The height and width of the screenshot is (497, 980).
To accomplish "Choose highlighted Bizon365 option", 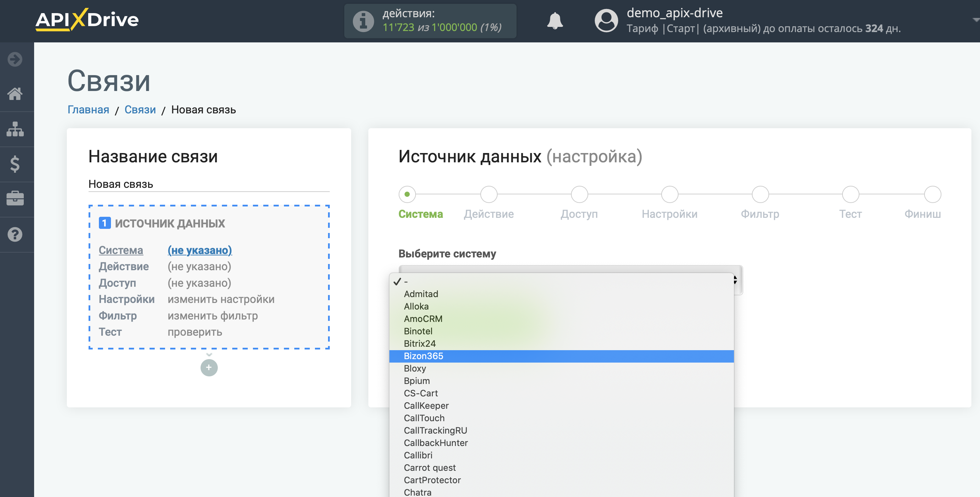I will (562, 356).
